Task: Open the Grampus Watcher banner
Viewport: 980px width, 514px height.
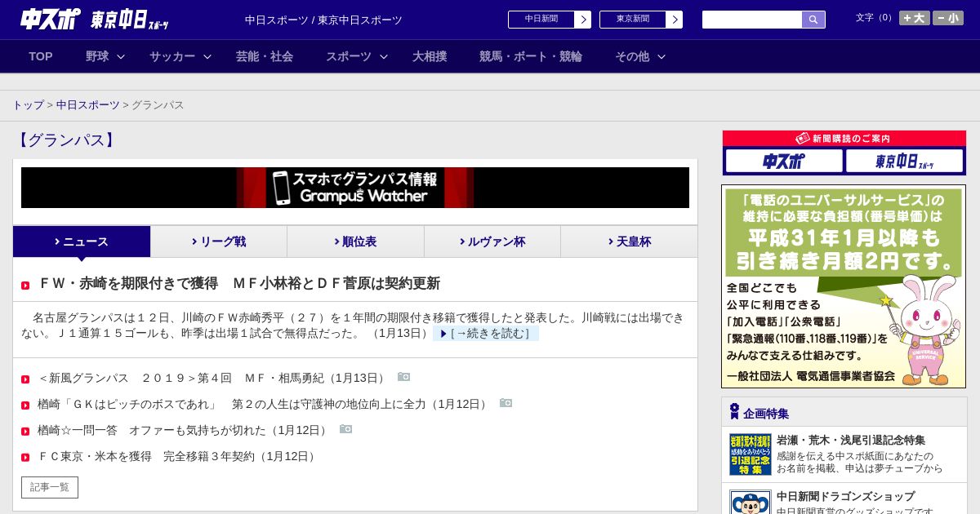Action: coord(355,188)
